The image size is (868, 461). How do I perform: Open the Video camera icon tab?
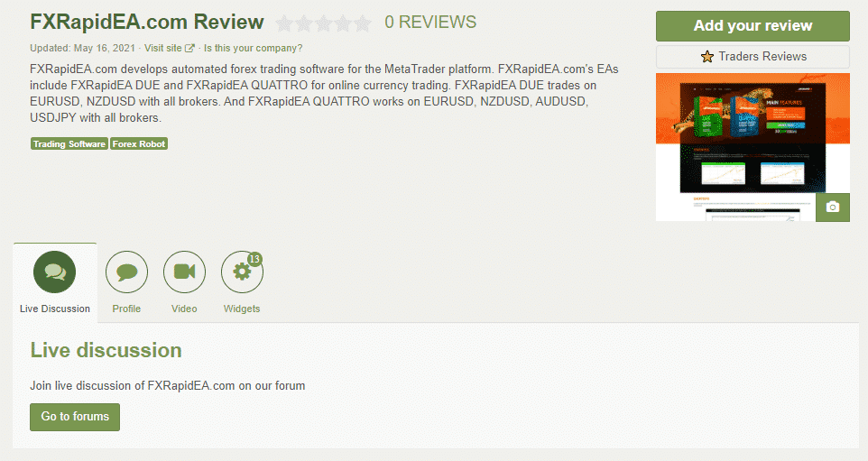click(x=184, y=272)
